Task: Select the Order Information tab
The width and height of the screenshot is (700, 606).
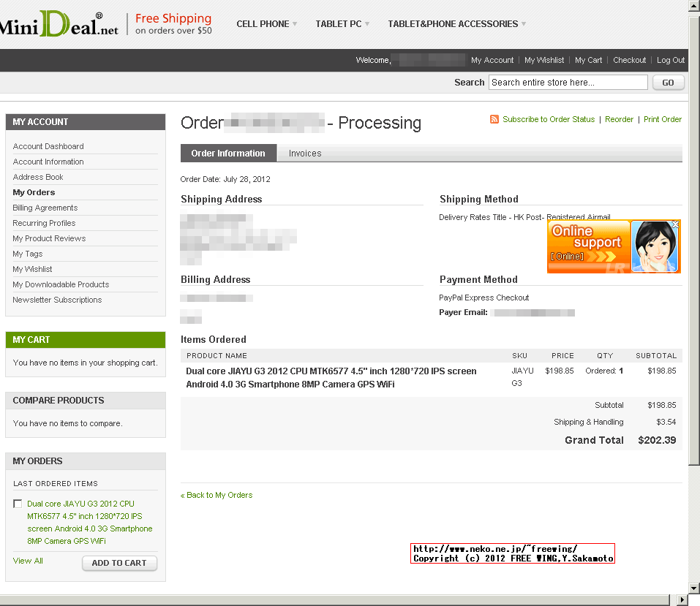Action: (x=228, y=154)
